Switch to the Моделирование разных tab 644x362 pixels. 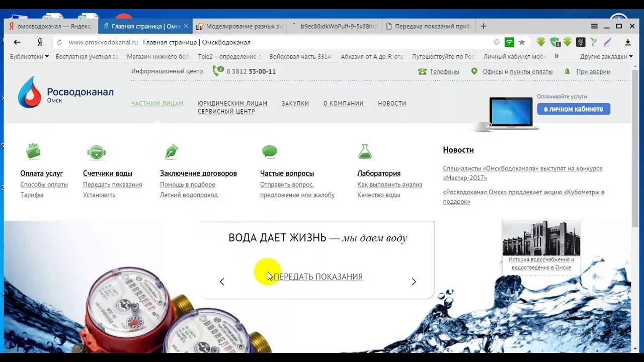[x=239, y=26]
